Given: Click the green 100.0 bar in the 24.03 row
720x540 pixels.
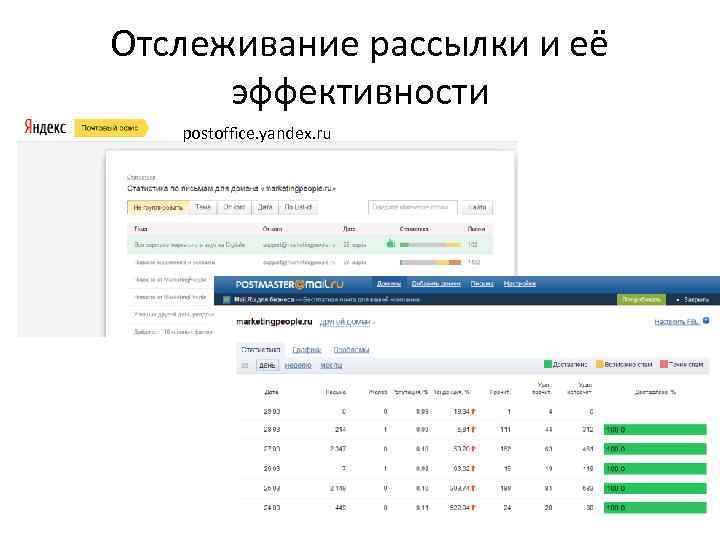Looking at the screenshot, I should point(655,508).
